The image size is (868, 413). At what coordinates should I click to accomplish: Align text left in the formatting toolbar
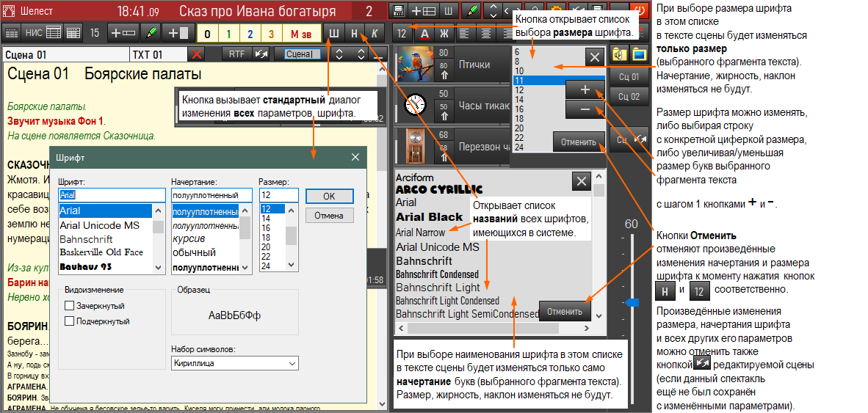pyautogui.click(x=464, y=33)
